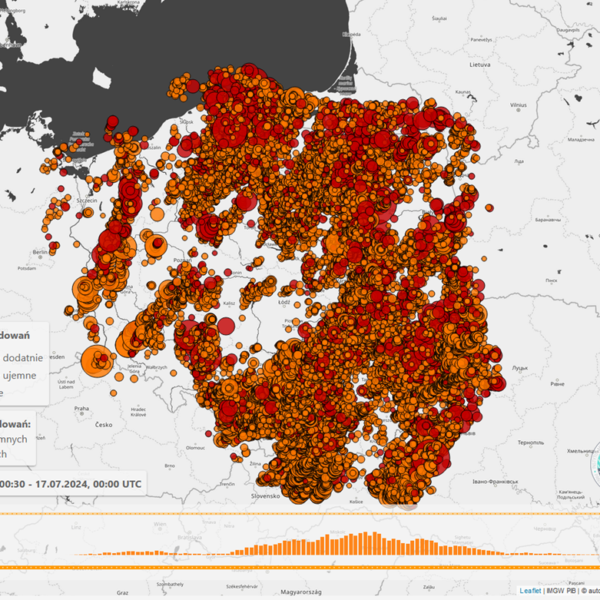Click the 'Lietuva' map label

[x=480, y=65]
